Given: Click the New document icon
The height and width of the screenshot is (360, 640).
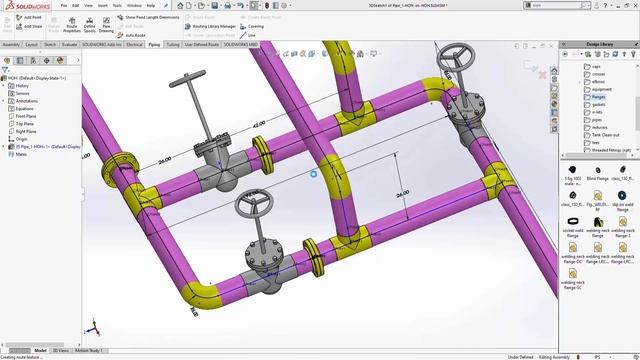Looking at the screenshot, I should click(x=189, y=5).
